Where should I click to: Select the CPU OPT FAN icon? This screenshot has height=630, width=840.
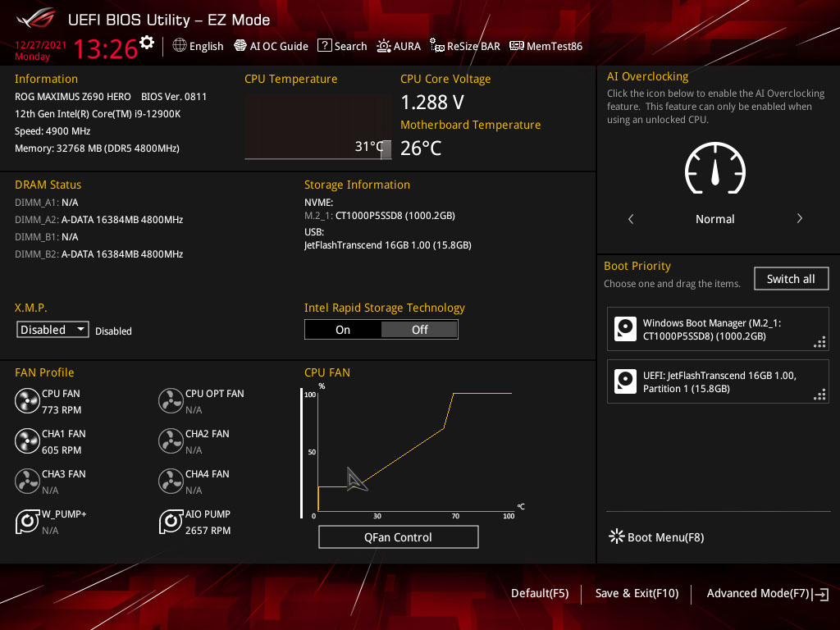171,401
